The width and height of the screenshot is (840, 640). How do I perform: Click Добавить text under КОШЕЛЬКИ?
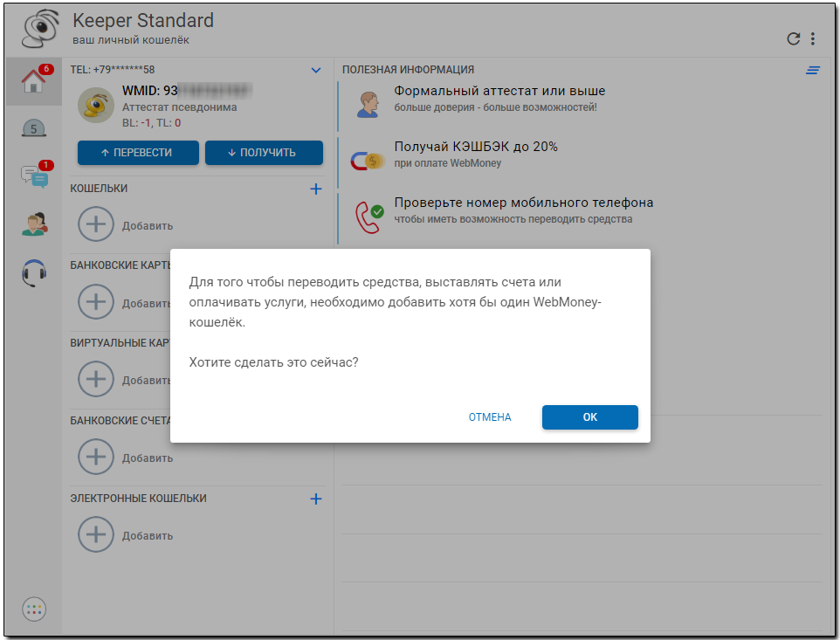148,226
